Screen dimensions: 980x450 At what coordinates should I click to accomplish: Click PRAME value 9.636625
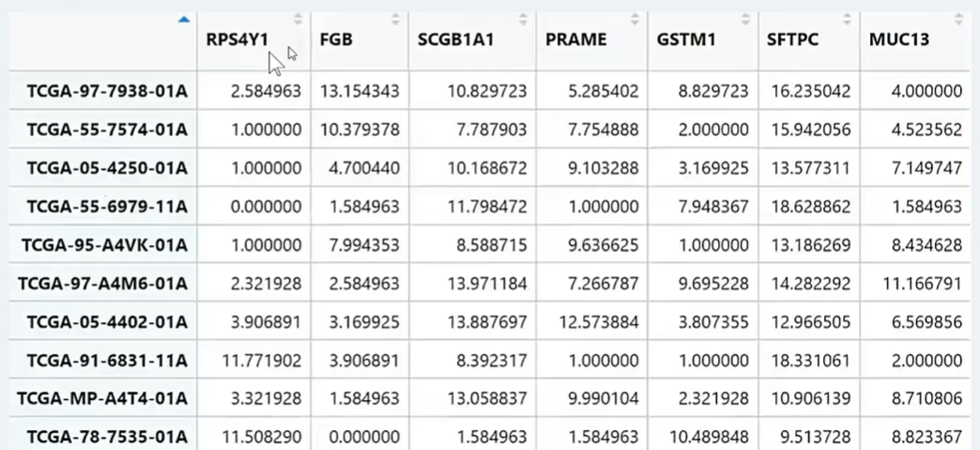coord(604,244)
